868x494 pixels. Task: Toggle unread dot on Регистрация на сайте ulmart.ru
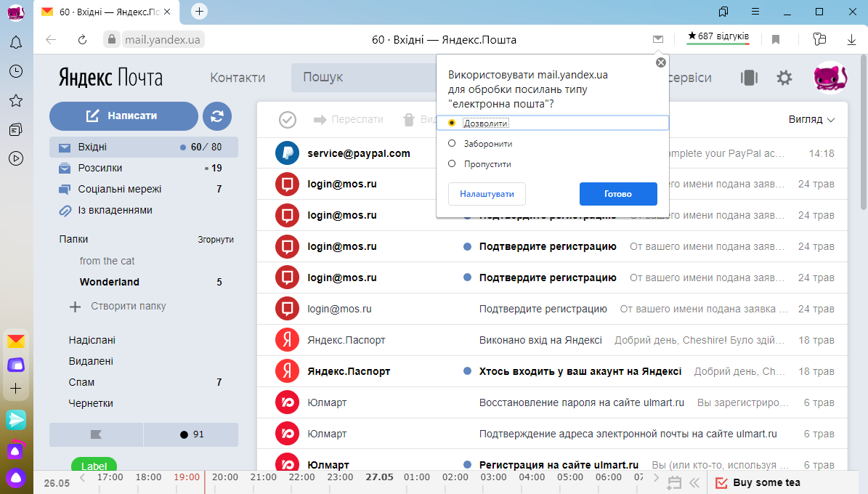click(x=467, y=465)
